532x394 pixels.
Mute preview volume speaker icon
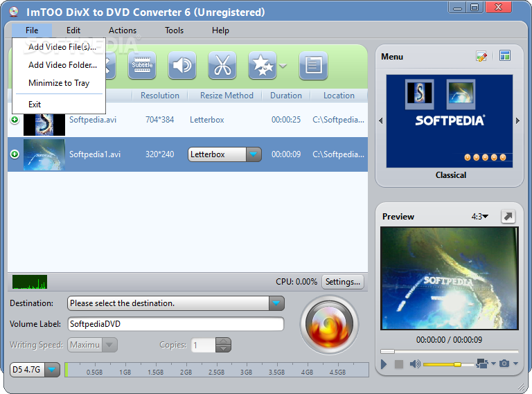click(x=415, y=364)
